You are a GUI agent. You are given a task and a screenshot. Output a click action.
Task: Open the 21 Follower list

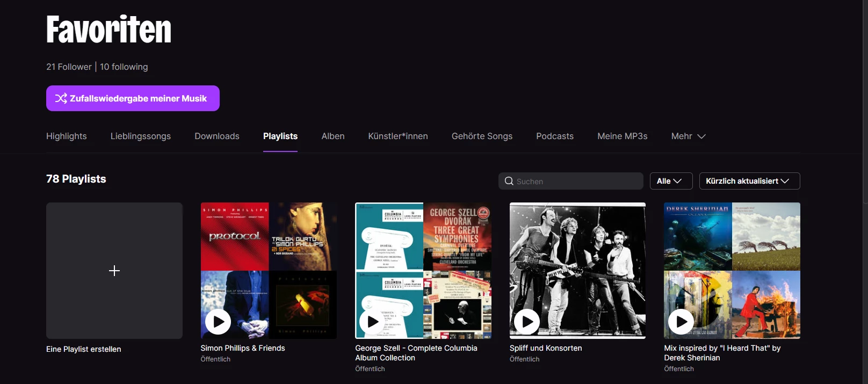tap(69, 67)
